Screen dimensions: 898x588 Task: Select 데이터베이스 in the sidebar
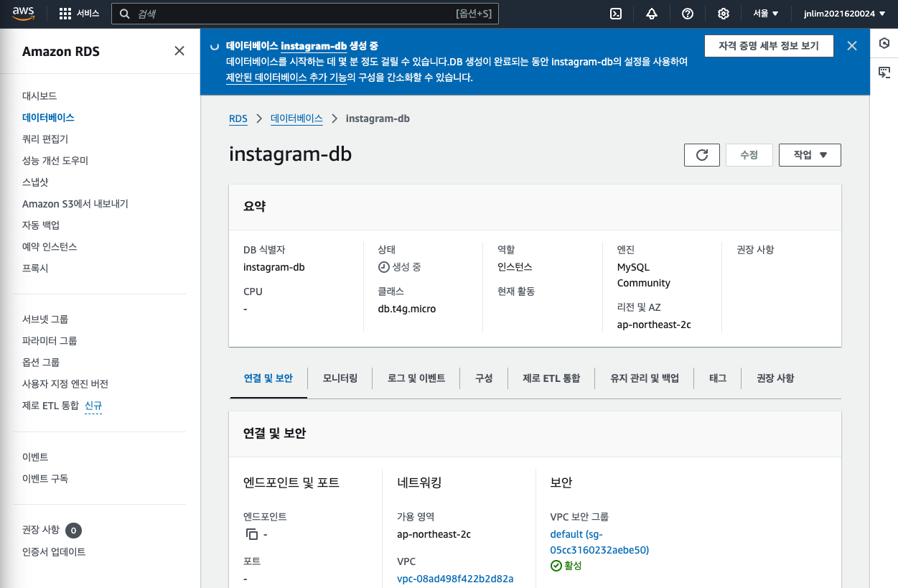click(48, 118)
